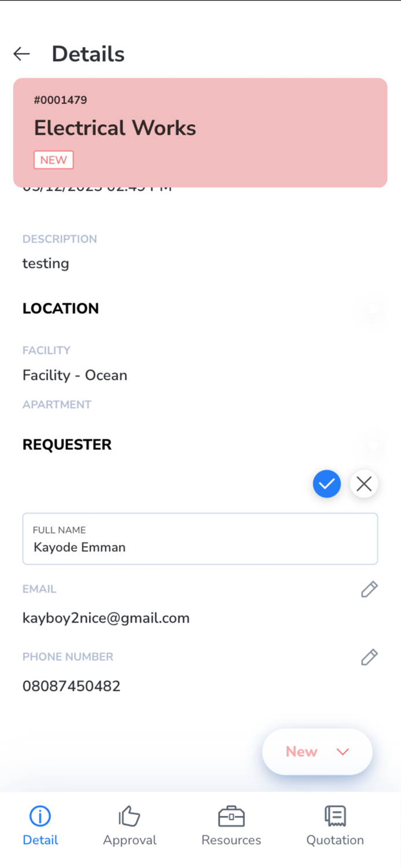This screenshot has height=868, width=401.
Task: Tap the Approval thumbs-up icon
Action: pos(130,816)
